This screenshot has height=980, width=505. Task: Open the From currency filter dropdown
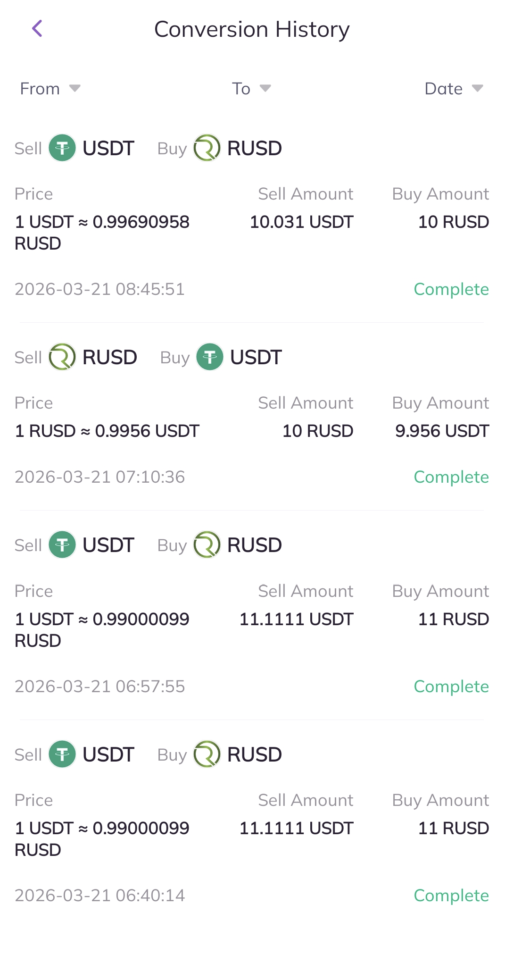[x=50, y=89]
